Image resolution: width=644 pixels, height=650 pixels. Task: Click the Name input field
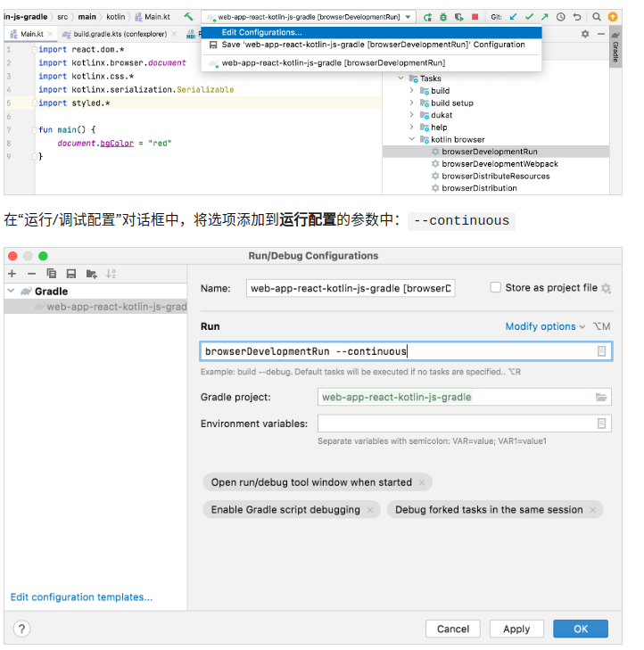[x=351, y=288]
